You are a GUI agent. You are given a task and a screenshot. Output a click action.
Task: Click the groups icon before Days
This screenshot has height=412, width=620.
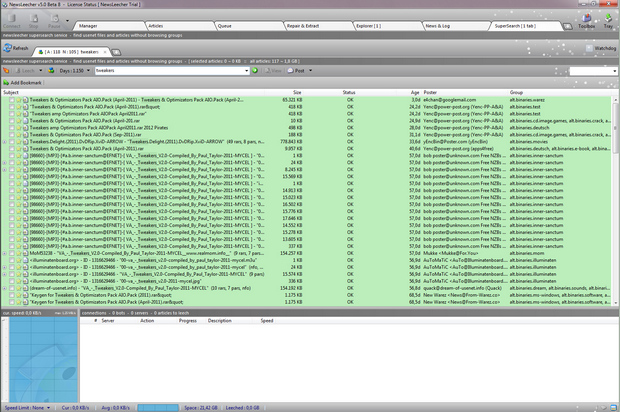pos(51,70)
